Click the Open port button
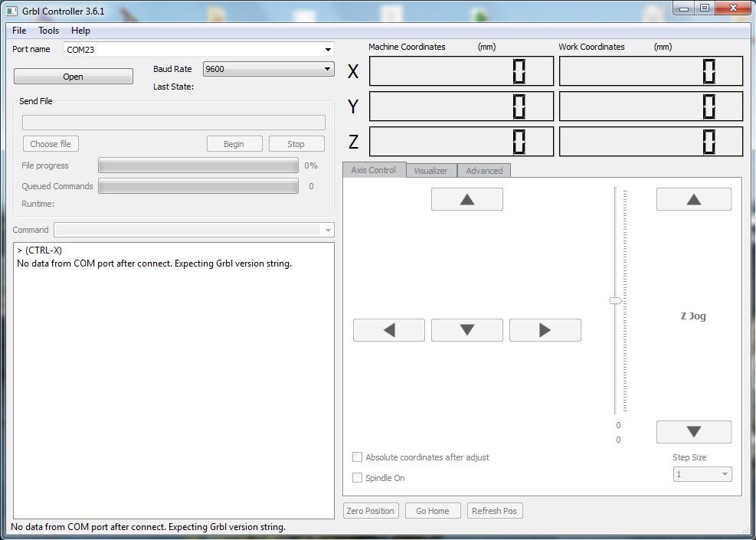This screenshot has width=756, height=540. (74, 77)
